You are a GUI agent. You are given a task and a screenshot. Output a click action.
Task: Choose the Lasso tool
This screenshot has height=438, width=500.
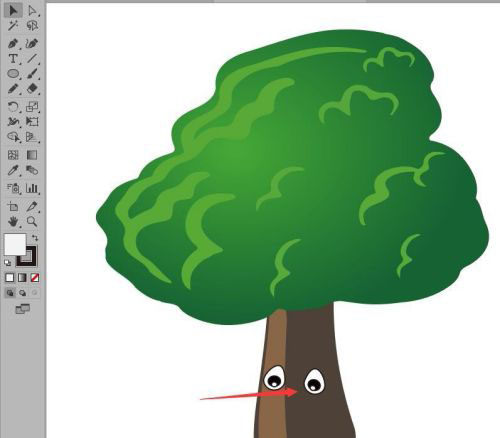(x=32, y=25)
